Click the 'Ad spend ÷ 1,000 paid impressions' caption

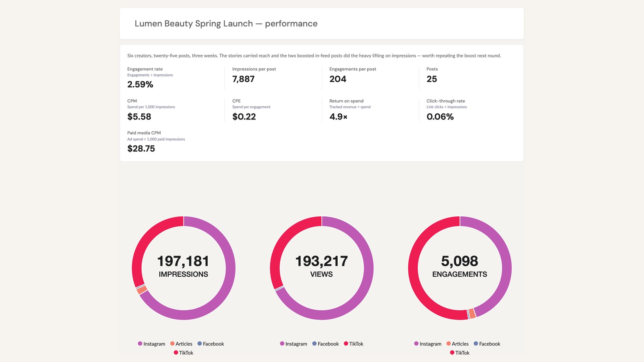pyautogui.click(x=156, y=139)
